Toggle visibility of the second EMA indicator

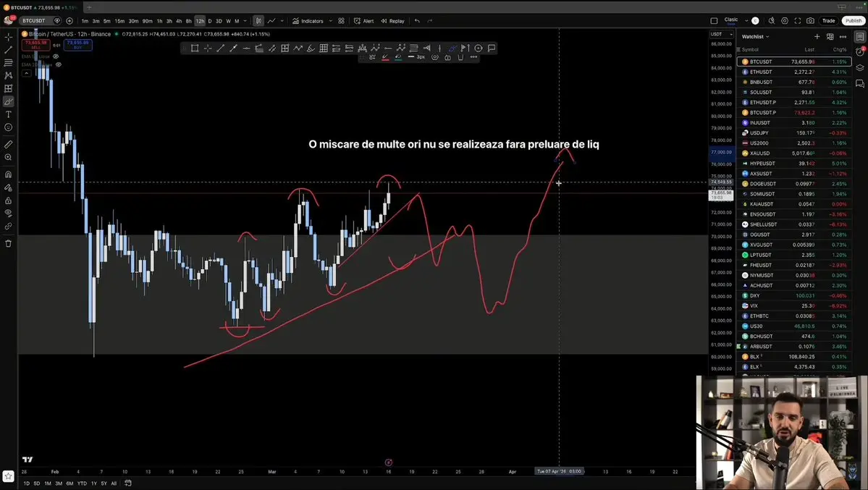coord(58,64)
